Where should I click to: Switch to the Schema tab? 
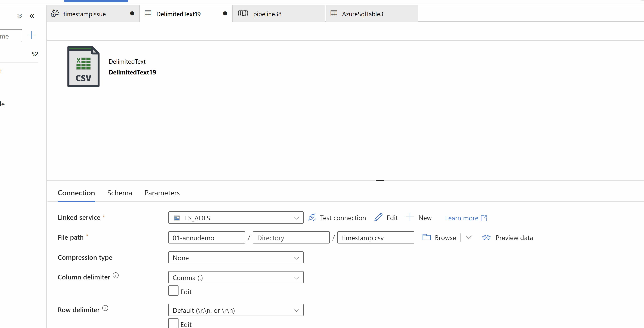(x=119, y=193)
